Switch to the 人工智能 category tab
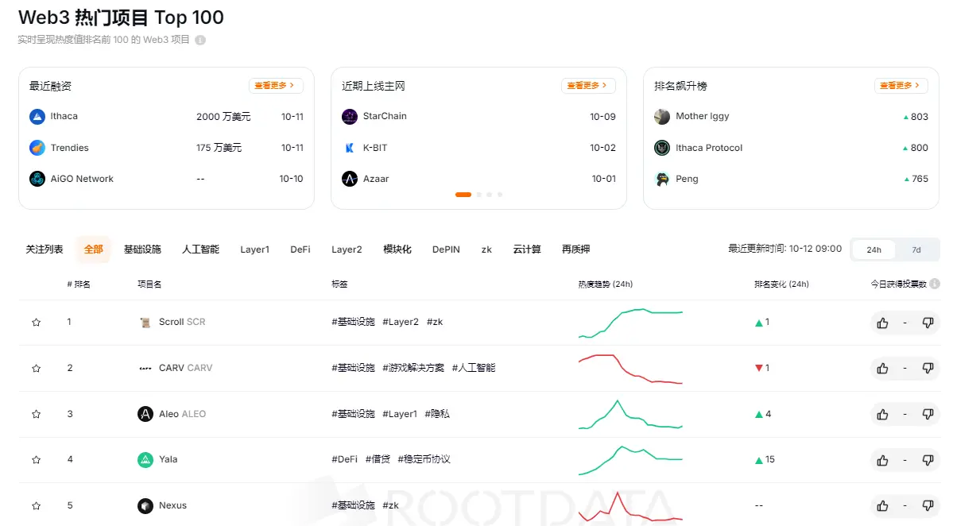This screenshot has width=980, height=526. coord(199,249)
